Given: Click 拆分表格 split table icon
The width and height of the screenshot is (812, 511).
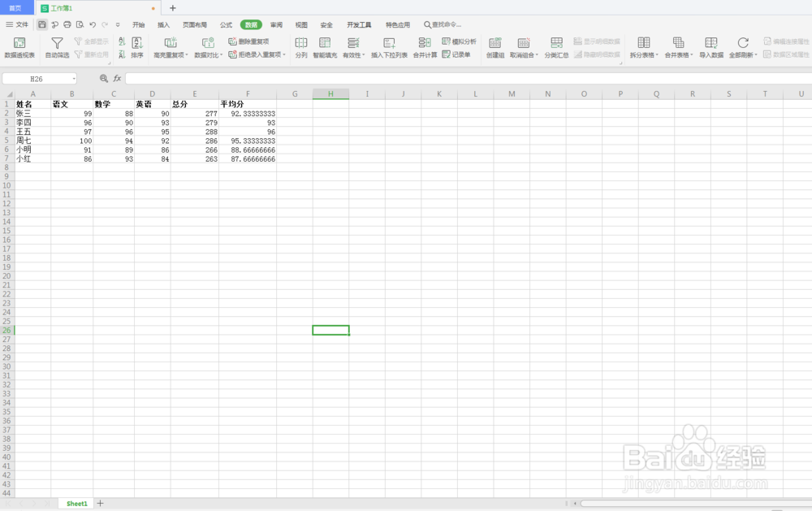Looking at the screenshot, I should pos(644,43).
